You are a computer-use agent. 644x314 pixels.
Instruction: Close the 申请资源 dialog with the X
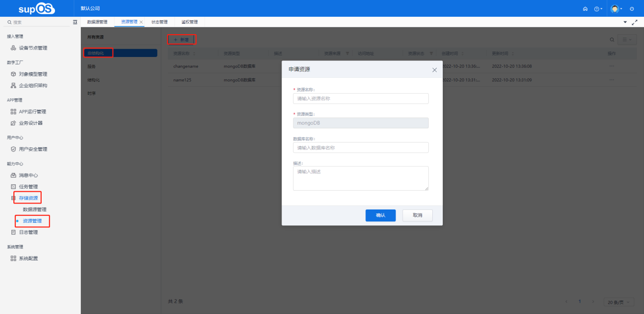(434, 70)
